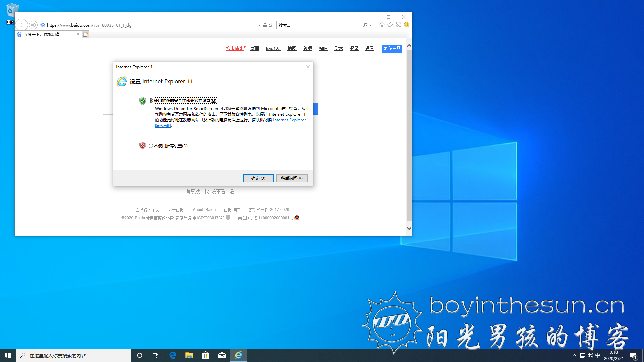This screenshot has height=362, width=644.
Task: Select 使用推荐的安全性和兼容性设置 radio button
Action: [x=151, y=100]
